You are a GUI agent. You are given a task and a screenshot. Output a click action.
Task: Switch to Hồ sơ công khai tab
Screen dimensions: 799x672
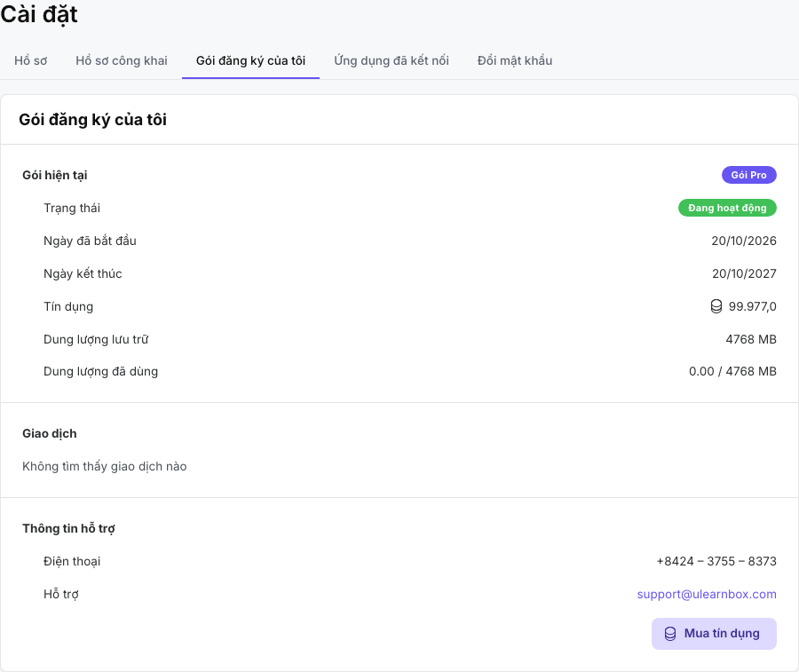(x=122, y=60)
